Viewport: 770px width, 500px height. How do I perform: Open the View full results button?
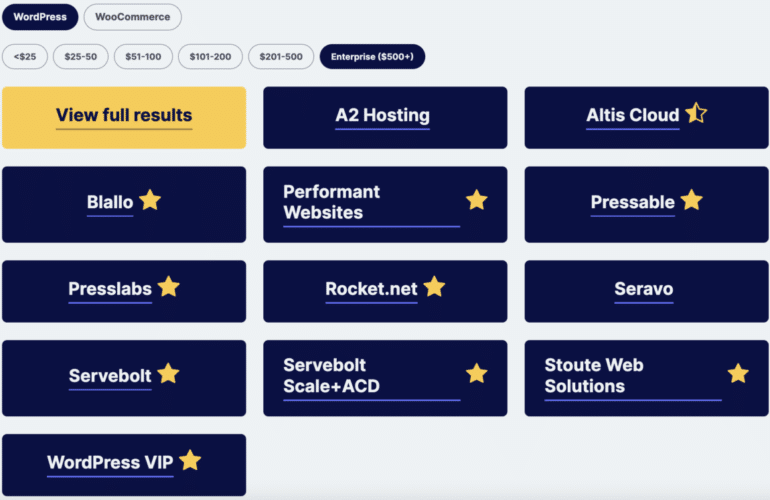click(x=124, y=116)
